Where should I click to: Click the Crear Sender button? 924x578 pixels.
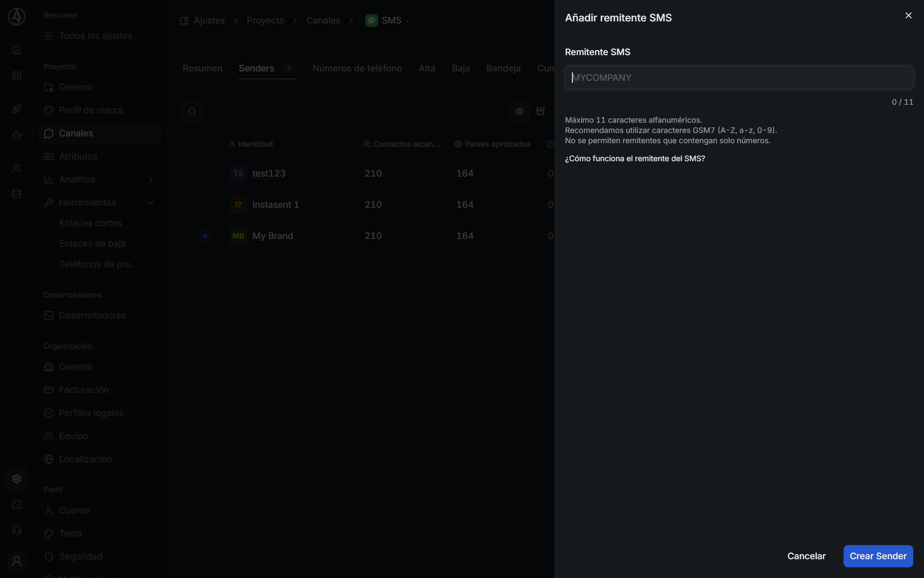point(878,556)
